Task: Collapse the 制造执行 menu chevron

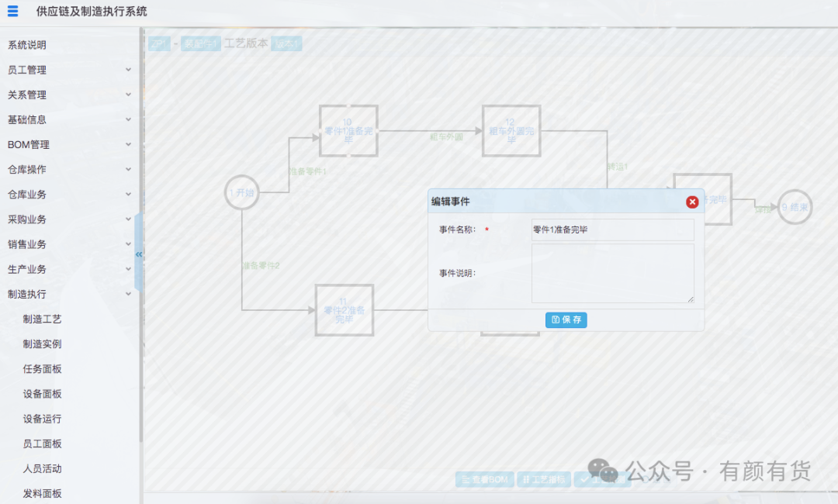Action: 128,294
